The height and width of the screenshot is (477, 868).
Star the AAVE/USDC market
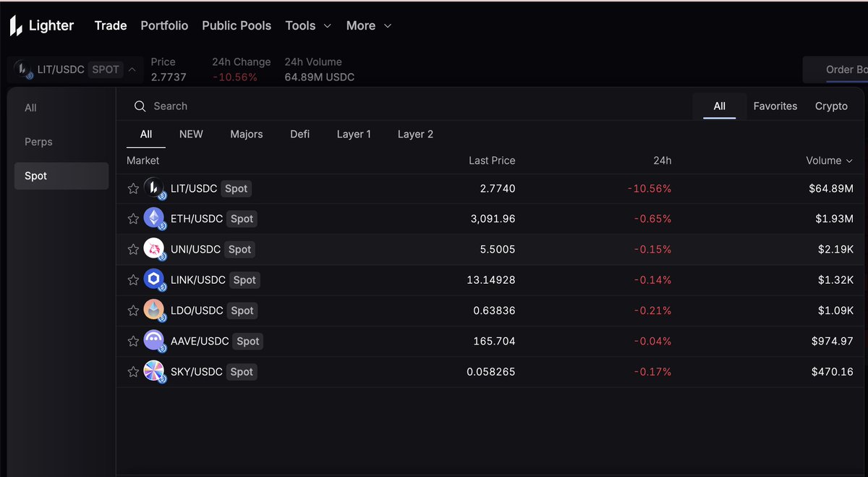pyautogui.click(x=133, y=341)
